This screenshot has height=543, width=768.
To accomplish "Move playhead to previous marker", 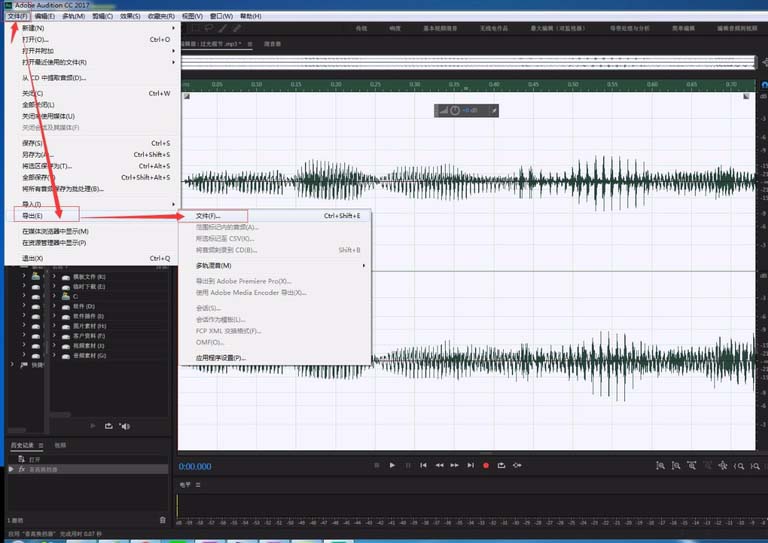I will pyautogui.click(x=424, y=465).
